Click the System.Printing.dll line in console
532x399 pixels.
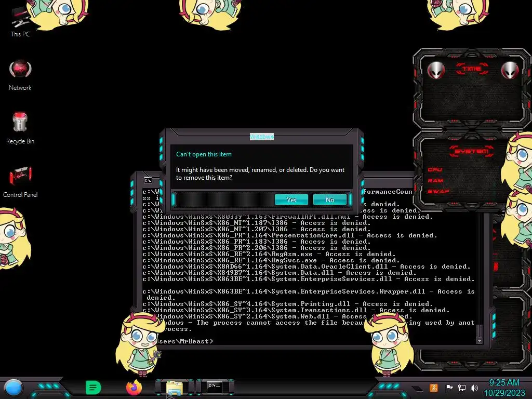pyautogui.click(x=288, y=304)
